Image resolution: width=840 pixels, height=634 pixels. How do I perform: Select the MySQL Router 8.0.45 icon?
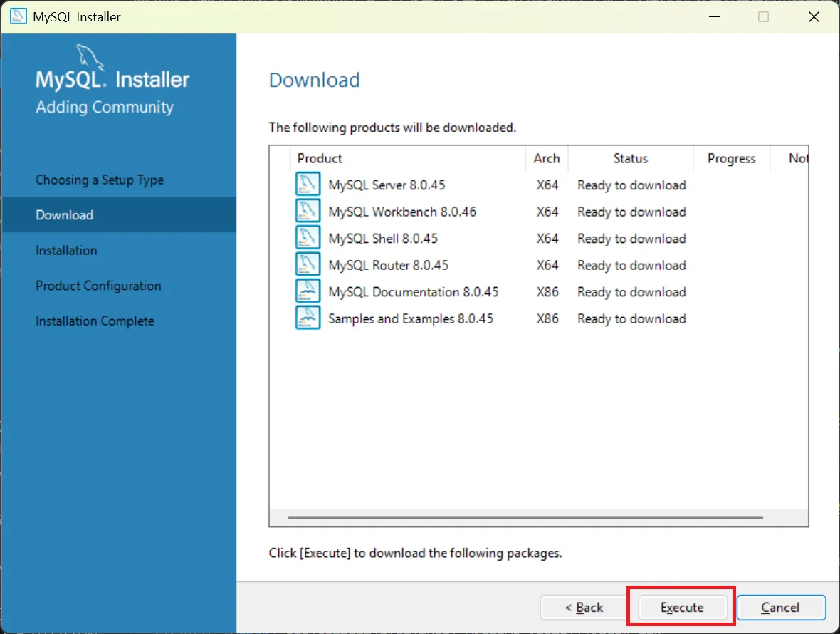pyautogui.click(x=308, y=265)
